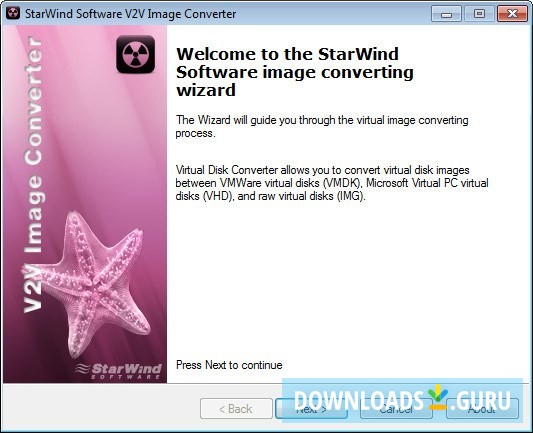The height and width of the screenshot is (433, 533).
Task: Cancel the image converting wizard
Action: click(396, 409)
